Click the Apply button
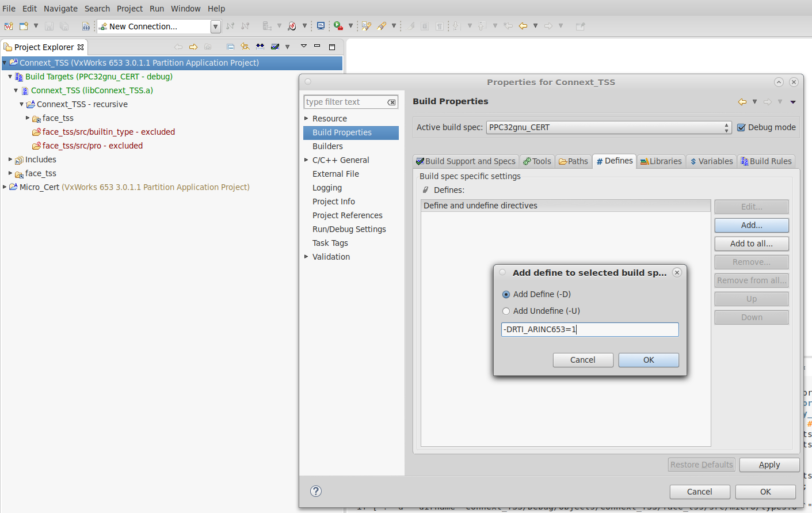812x513 pixels. [x=769, y=465]
